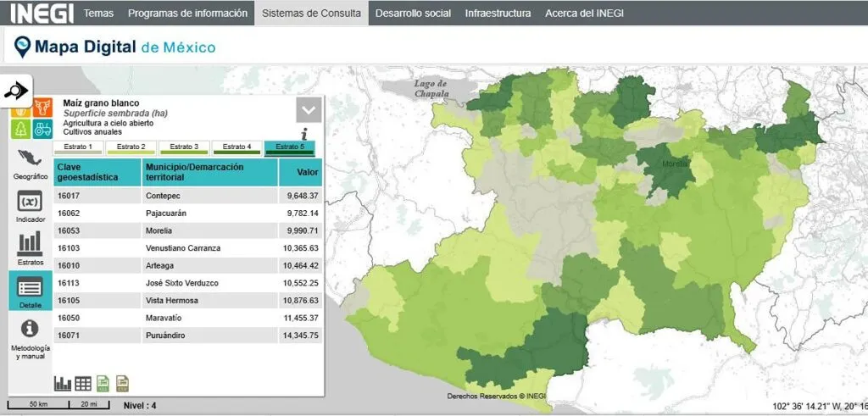Open the Programas de información menu
The image size is (868, 416).
click(188, 14)
